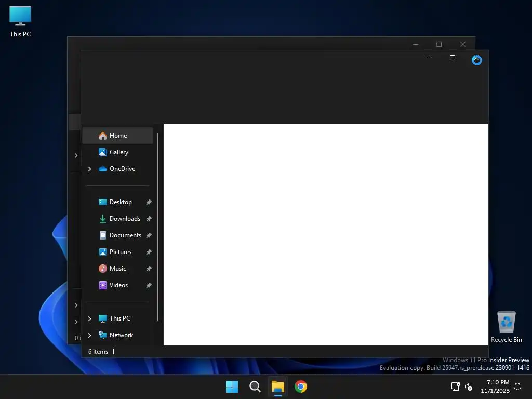Open the pinned Pictures folder
The width and height of the screenshot is (532, 399).
118,252
